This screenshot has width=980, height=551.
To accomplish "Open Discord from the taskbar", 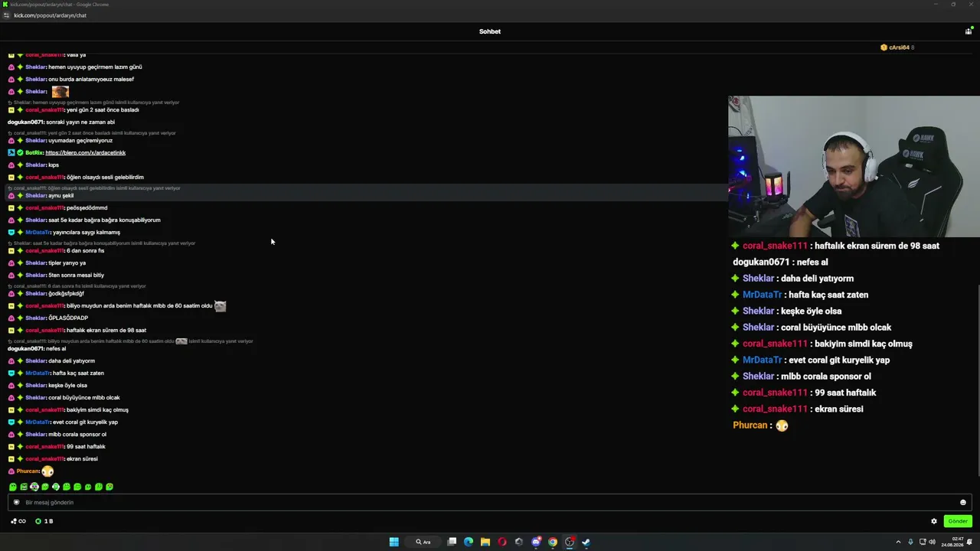I will click(x=536, y=542).
